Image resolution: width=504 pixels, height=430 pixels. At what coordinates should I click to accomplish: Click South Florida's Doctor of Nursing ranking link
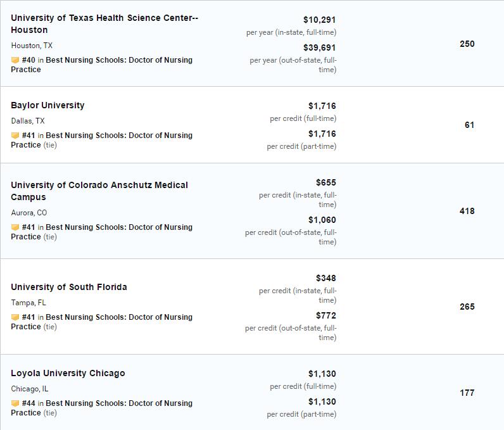tap(101, 322)
